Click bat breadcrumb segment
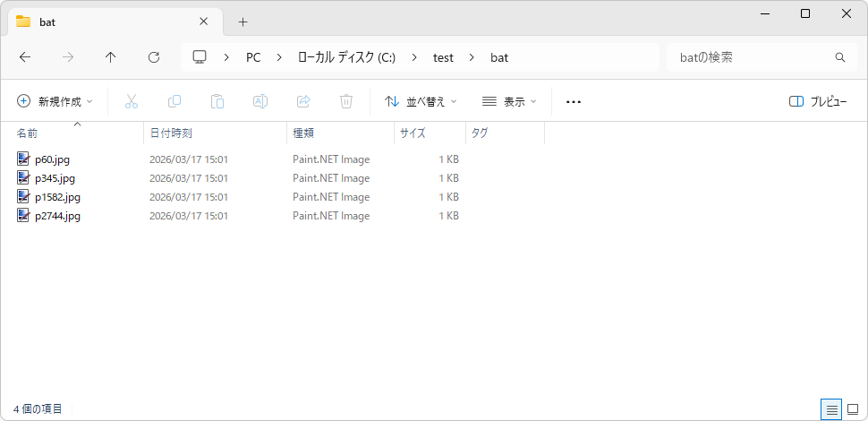 click(499, 57)
